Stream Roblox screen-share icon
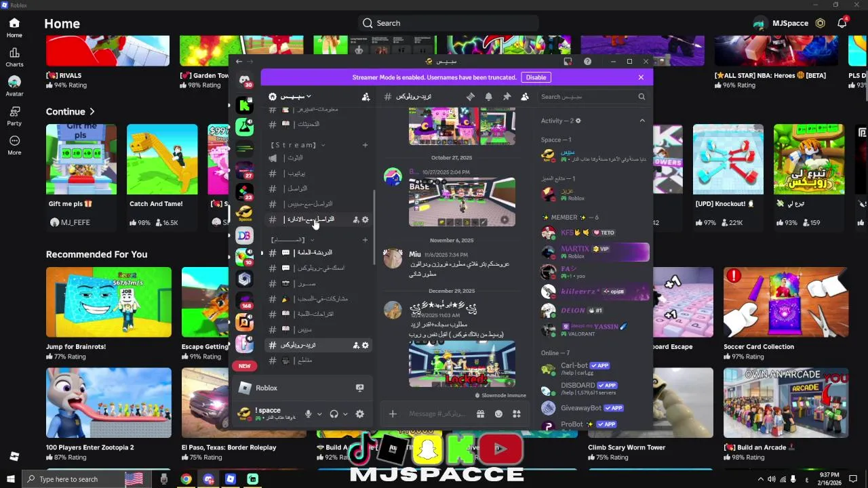 coord(359,388)
